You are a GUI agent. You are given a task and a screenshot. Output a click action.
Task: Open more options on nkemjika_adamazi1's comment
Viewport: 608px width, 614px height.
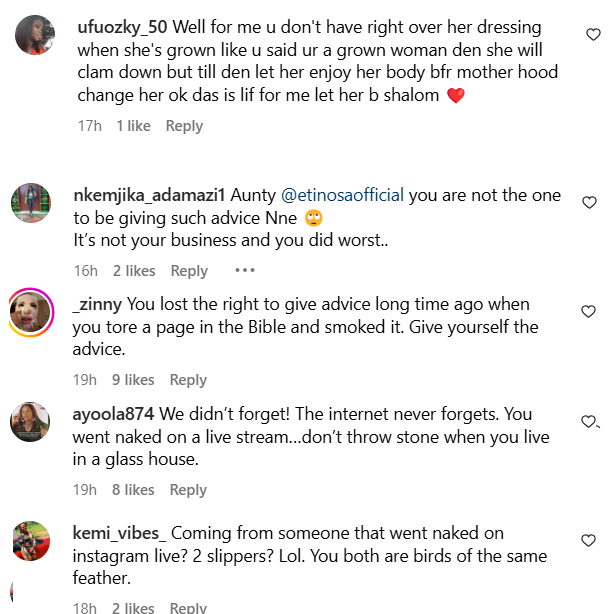[x=245, y=271]
